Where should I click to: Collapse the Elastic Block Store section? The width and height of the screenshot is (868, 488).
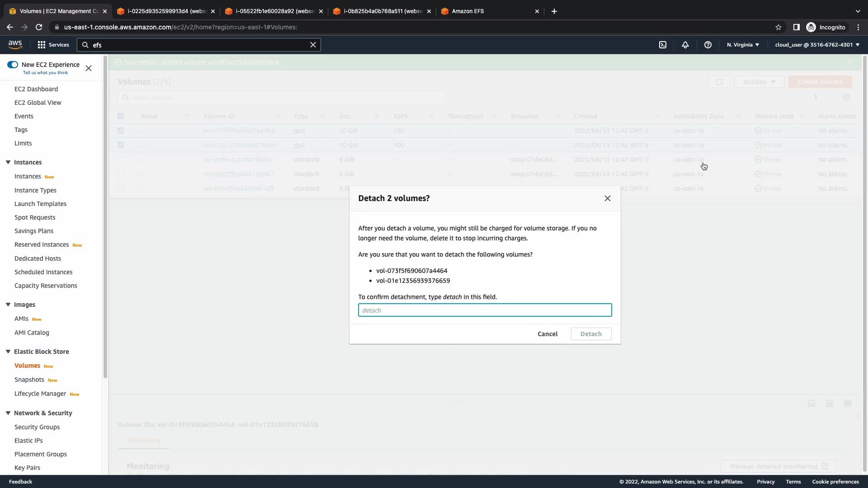click(8, 352)
